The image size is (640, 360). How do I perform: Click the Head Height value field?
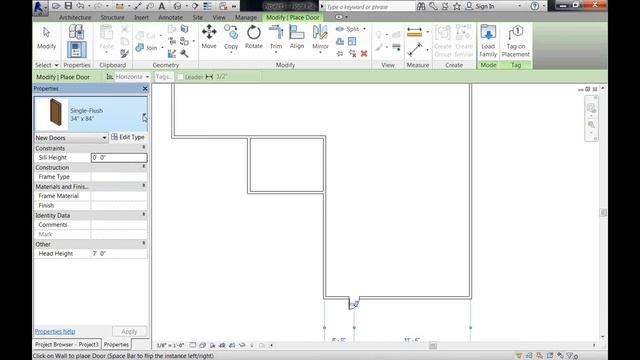(x=119, y=253)
